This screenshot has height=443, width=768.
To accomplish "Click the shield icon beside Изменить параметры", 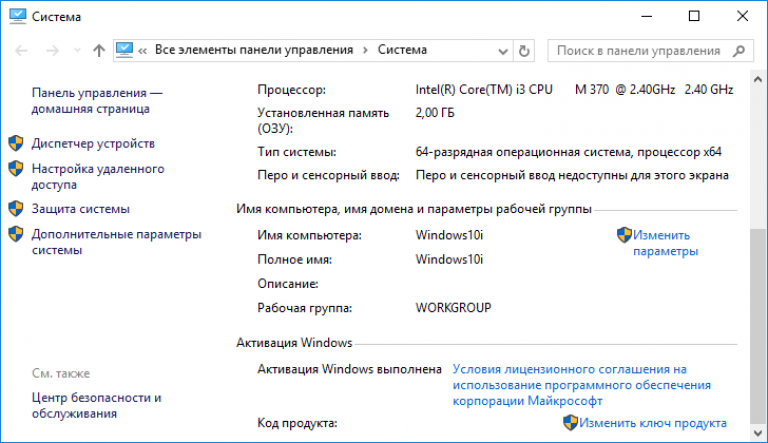I will (624, 235).
